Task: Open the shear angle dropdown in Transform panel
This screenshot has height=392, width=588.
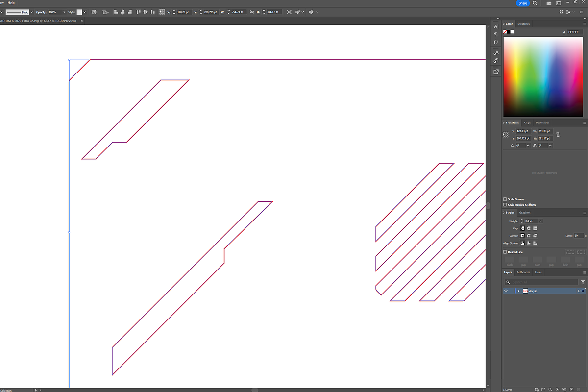Action: tap(550, 146)
